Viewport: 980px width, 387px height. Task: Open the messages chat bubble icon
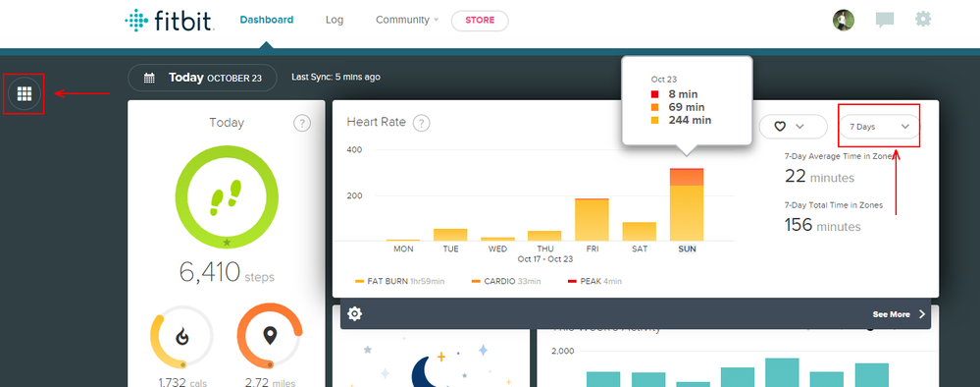coord(885,20)
